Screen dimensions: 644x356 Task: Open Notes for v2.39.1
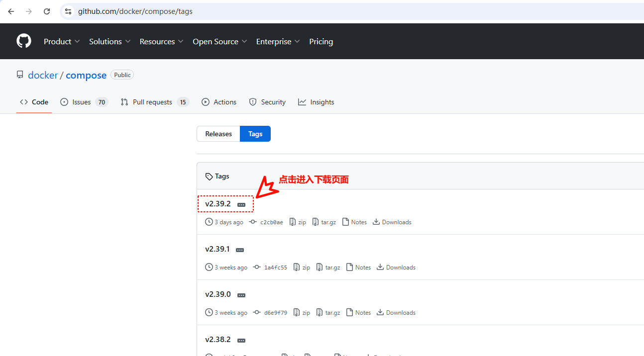(358, 267)
